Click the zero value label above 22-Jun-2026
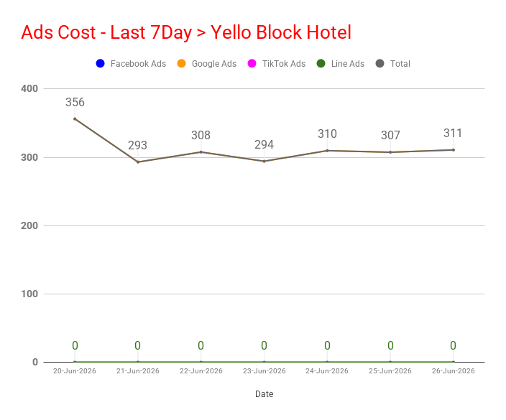The height and width of the screenshot is (420, 506). pyautogui.click(x=201, y=345)
